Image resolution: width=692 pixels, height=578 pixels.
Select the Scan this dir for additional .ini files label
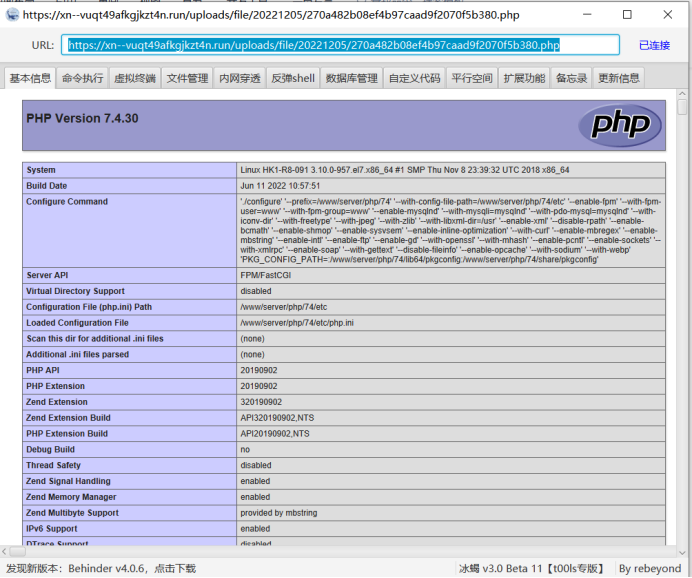[95, 339]
